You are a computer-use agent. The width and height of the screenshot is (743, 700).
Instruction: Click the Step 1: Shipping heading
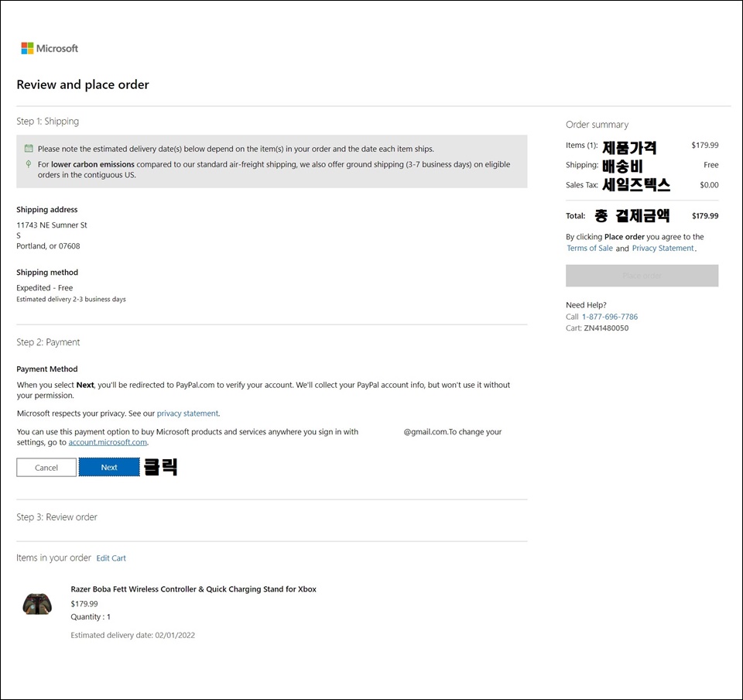pos(48,122)
